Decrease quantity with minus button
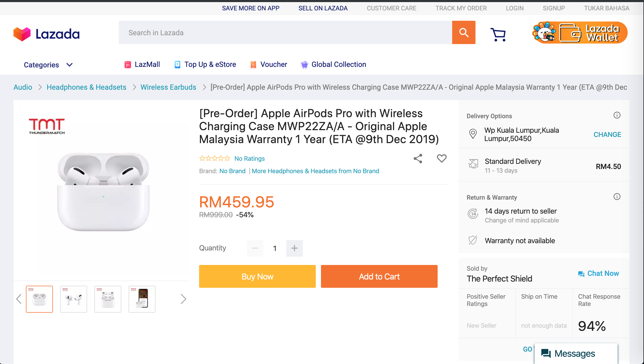Viewport: 644px width, 364px height. pyautogui.click(x=255, y=248)
